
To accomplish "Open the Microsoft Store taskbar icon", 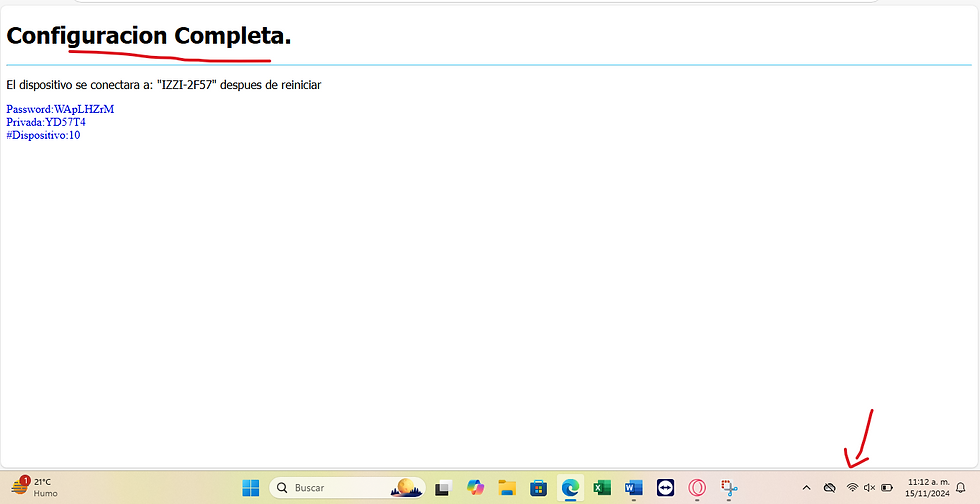I will pyautogui.click(x=538, y=488).
